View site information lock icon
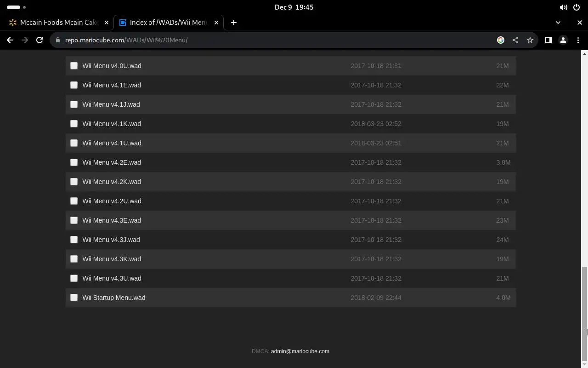The height and width of the screenshot is (368, 588). [57, 40]
